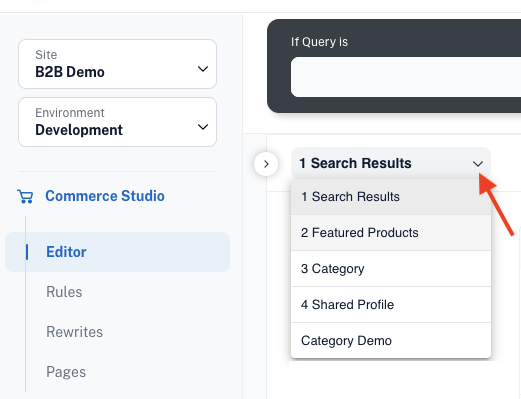The height and width of the screenshot is (399, 521).
Task: Choose 1 Search Results option in list
Action: (x=391, y=197)
